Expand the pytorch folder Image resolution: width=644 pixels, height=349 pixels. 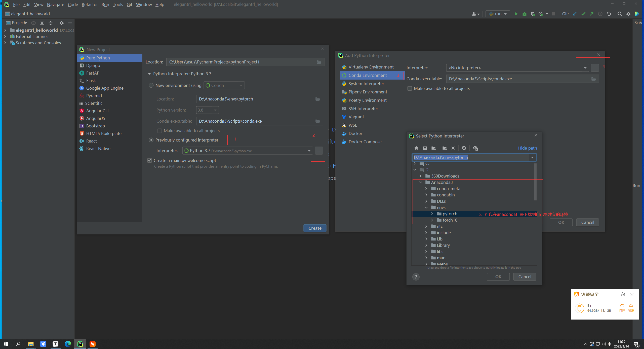pos(432,214)
